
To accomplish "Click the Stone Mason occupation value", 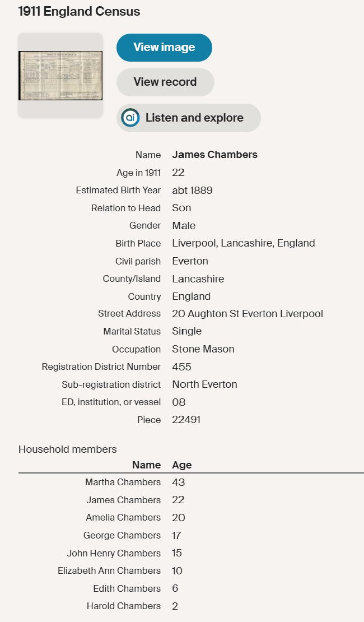I will [x=203, y=349].
